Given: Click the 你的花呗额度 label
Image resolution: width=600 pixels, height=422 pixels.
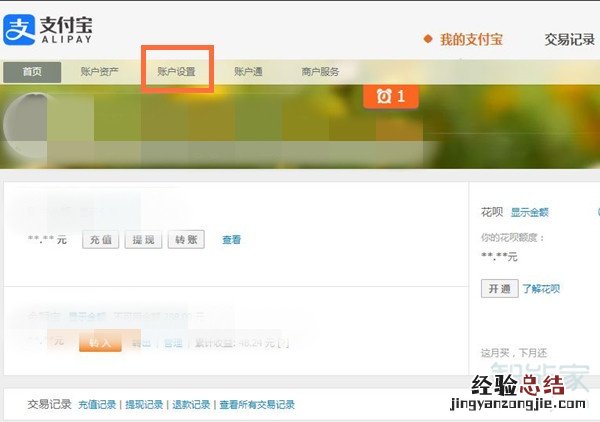Looking at the screenshot, I should click(x=513, y=238).
